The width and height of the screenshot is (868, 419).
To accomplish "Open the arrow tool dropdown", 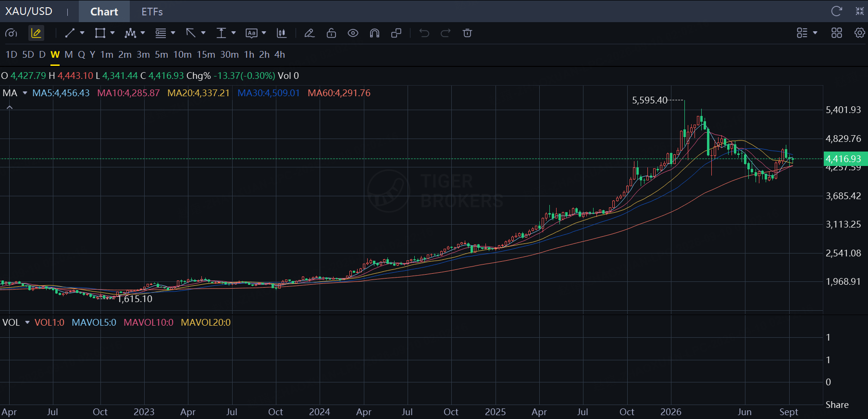I will tap(203, 33).
